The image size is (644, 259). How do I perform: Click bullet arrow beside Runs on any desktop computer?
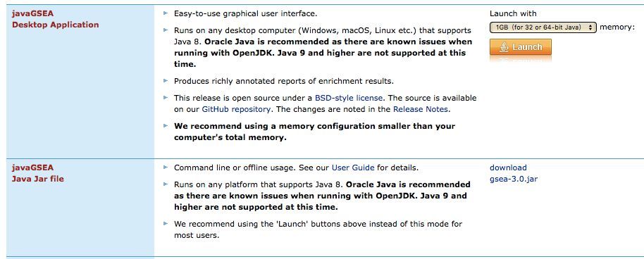[166, 30]
